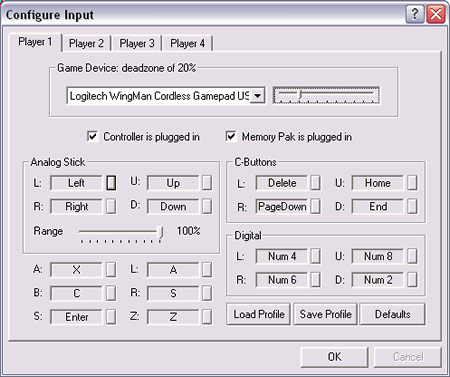450x377 pixels.
Task: Click small button beside Analog Stick Up
Action: (x=207, y=183)
